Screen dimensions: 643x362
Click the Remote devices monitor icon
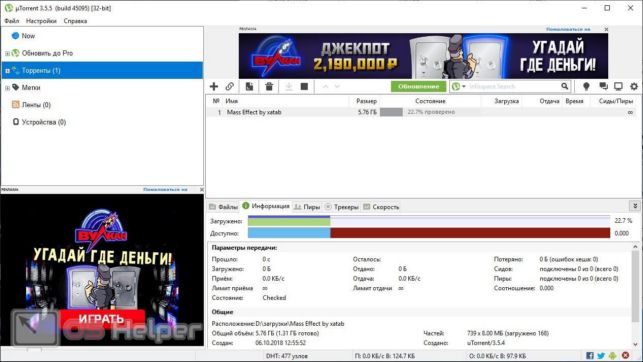click(x=618, y=87)
